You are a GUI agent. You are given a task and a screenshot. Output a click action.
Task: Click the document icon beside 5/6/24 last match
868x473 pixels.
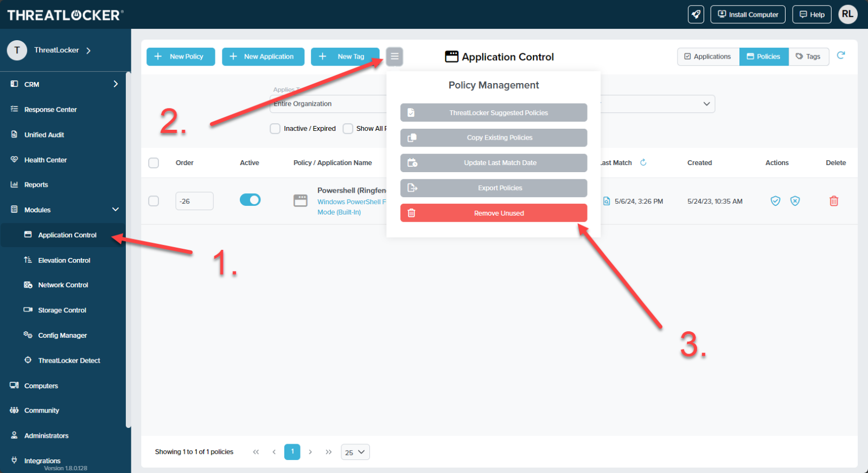[x=607, y=201]
